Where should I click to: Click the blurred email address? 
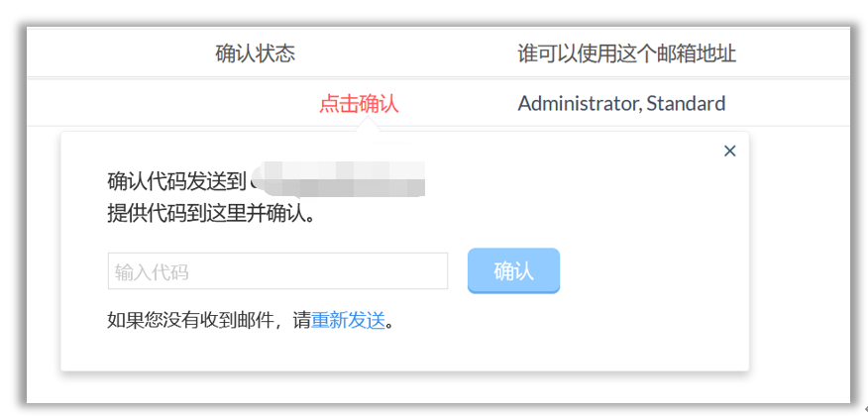[337, 180]
